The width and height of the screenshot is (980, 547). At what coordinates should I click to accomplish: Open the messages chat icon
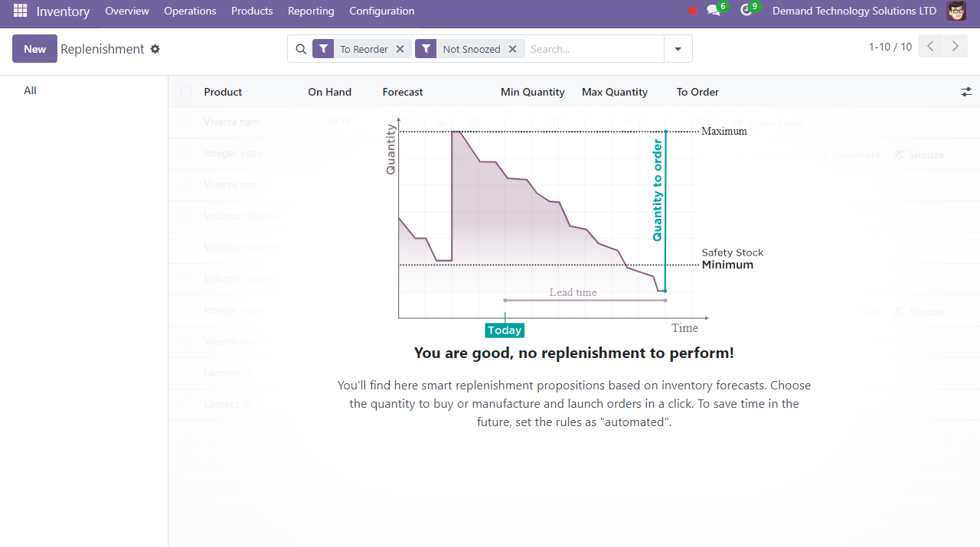pyautogui.click(x=714, y=11)
